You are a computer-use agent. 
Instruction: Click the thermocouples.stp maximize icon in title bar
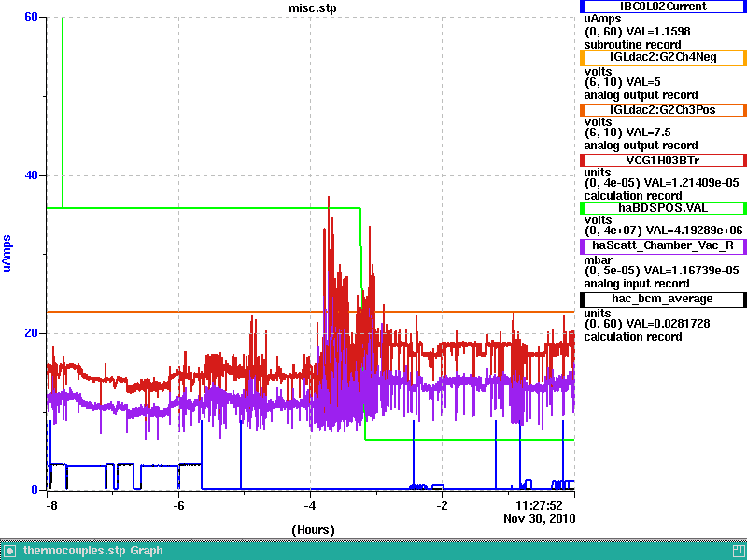(738, 551)
